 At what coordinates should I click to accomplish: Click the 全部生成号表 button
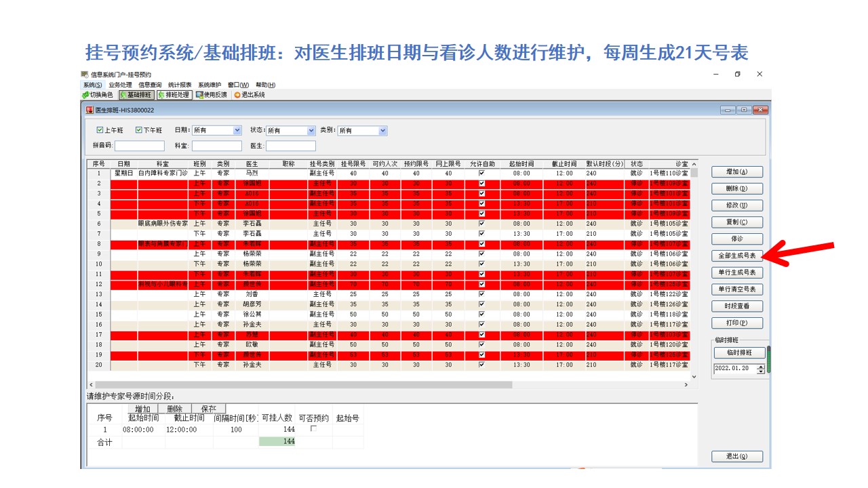737,256
